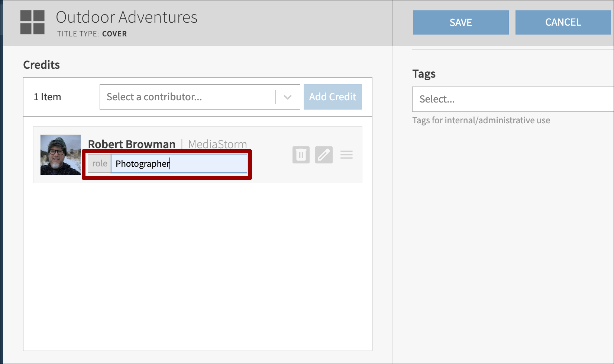Click the Credits section heading
Viewport: 614px width, 364px height.
(42, 65)
